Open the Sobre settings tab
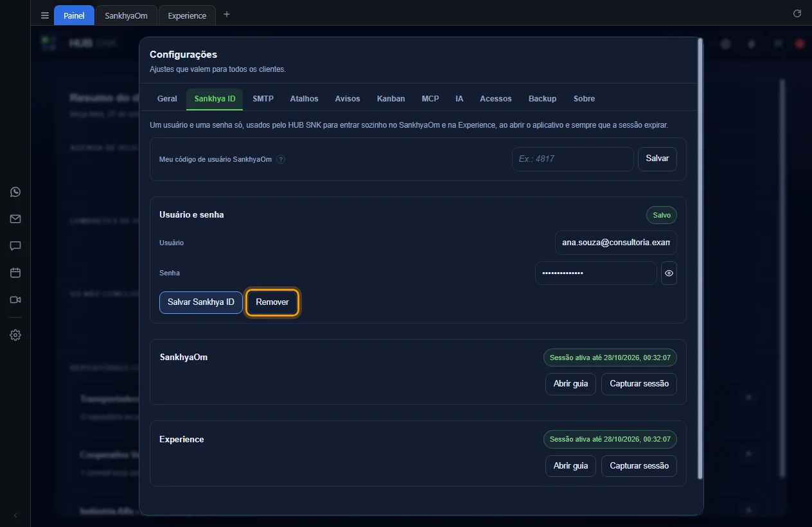Image resolution: width=812 pixels, height=527 pixels. (584, 99)
